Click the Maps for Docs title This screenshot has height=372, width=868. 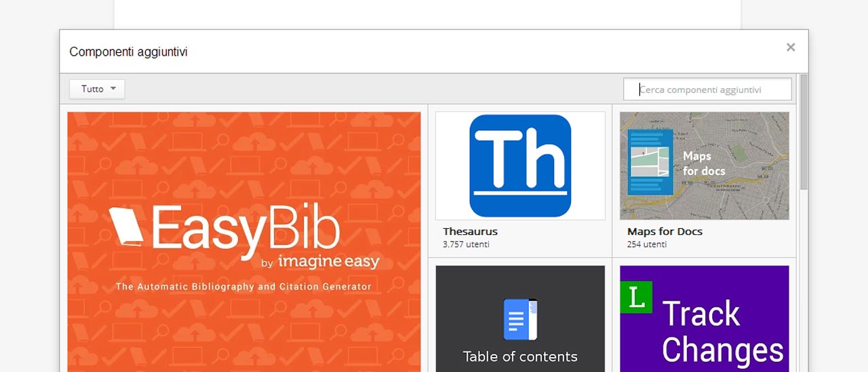tap(665, 231)
